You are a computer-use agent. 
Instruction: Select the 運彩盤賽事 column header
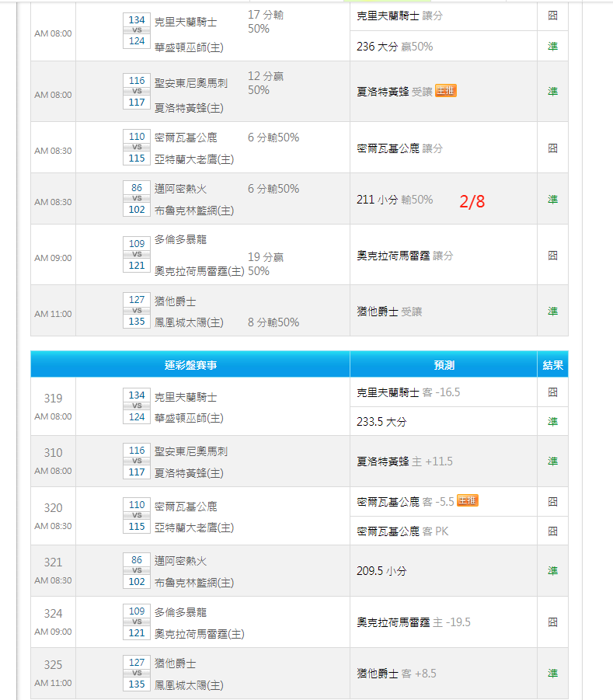pyautogui.click(x=190, y=364)
